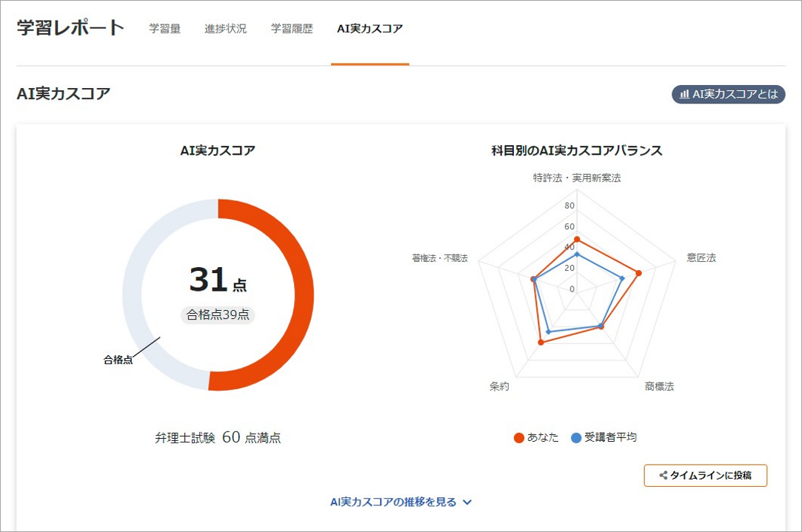This screenshot has width=802, height=532.
Task: Click the 商標法 axis label
Action: click(659, 386)
